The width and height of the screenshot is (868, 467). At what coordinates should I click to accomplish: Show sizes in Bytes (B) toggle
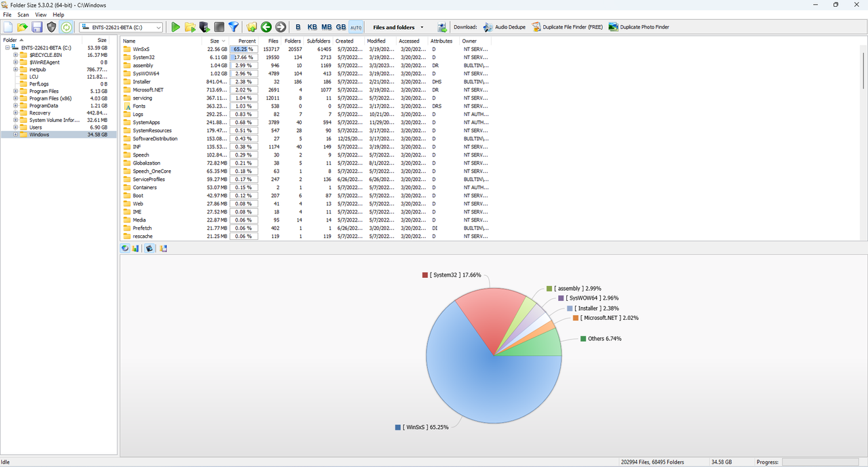click(x=298, y=27)
